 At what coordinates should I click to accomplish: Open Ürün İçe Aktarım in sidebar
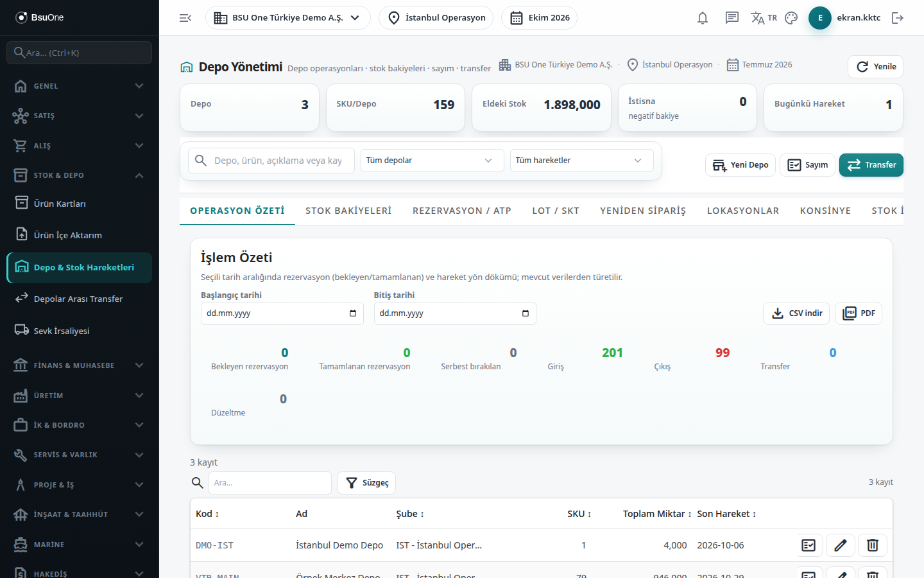[x=80, y=235]
